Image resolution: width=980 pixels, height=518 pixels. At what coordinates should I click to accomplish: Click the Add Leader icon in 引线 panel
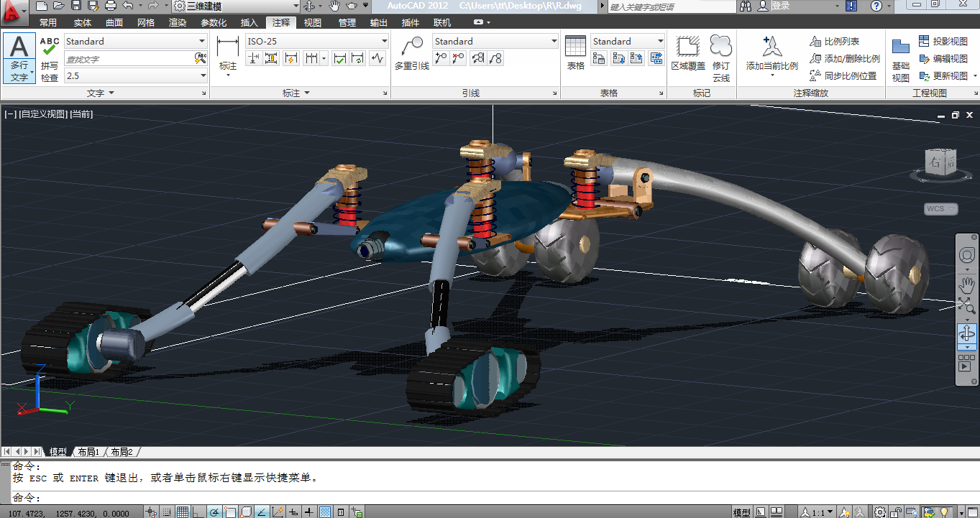pyautogui.click(x=441, y=58)
